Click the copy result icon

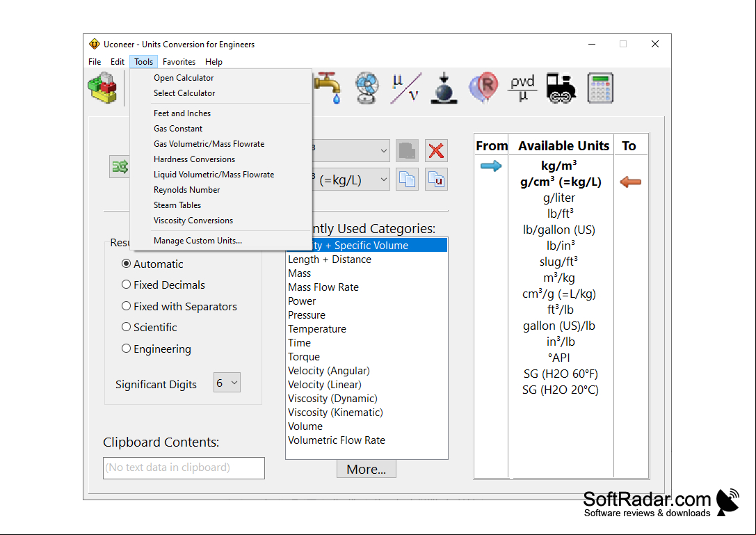408,179
